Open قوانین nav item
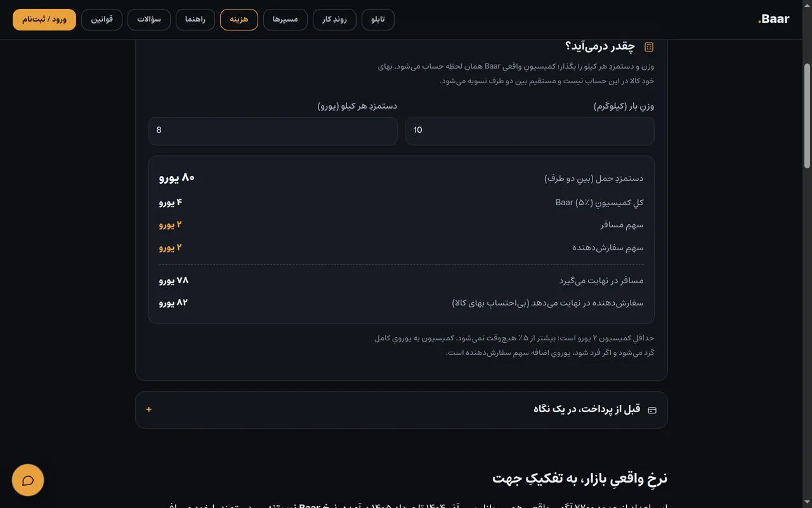Screen dimensions: 812x508 (x=102, y=20)
